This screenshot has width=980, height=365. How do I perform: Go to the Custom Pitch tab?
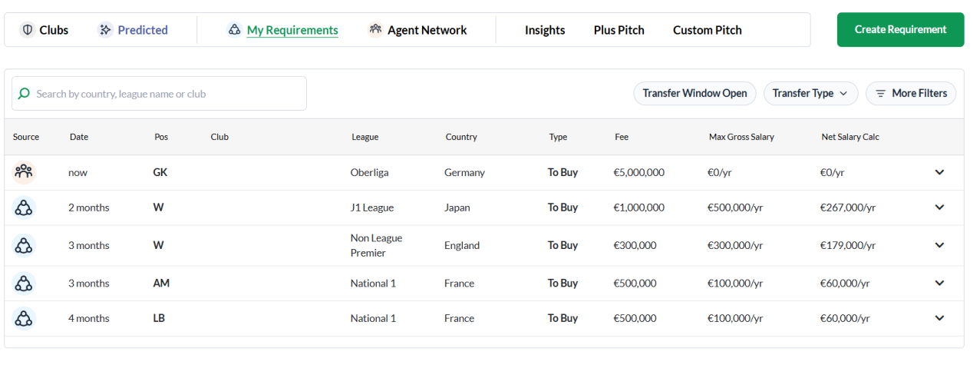(x=708, y=30)
